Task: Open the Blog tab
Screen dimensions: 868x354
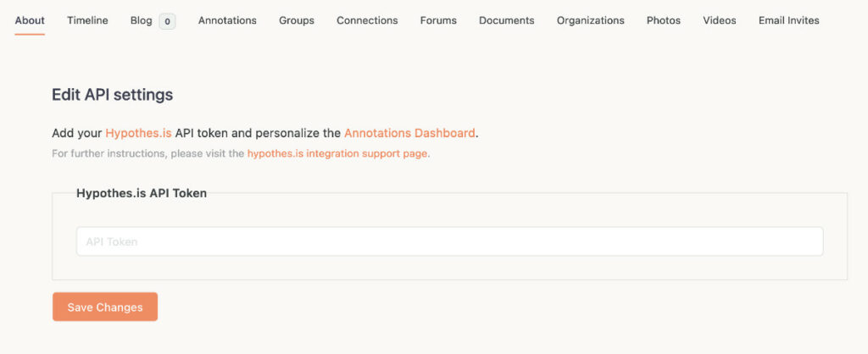Action: click(x=142, y=20)
